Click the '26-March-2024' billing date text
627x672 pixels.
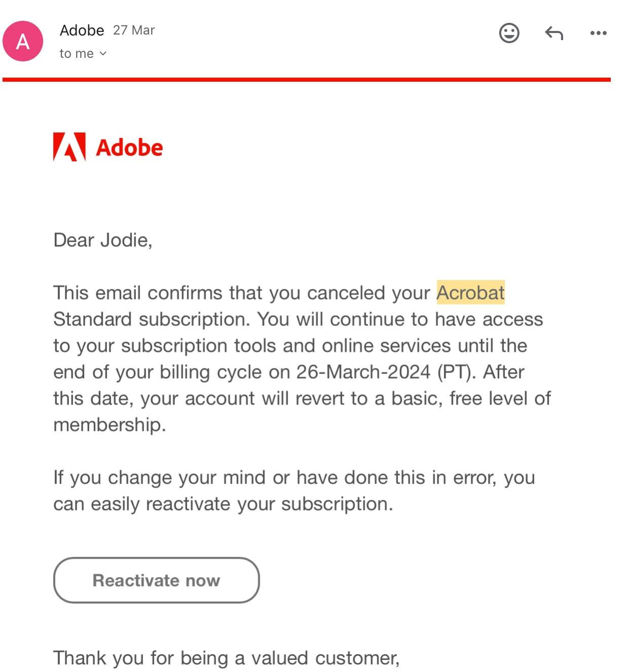tap(363, 372)
